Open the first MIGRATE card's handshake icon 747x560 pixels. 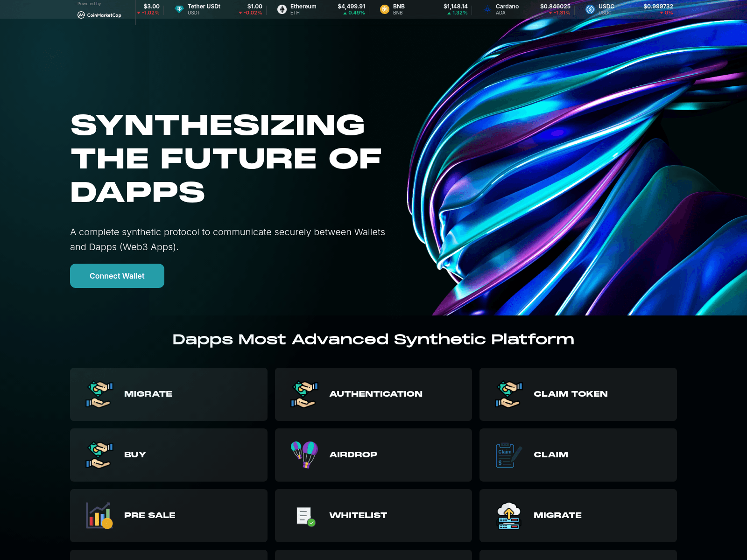(99, 394)
